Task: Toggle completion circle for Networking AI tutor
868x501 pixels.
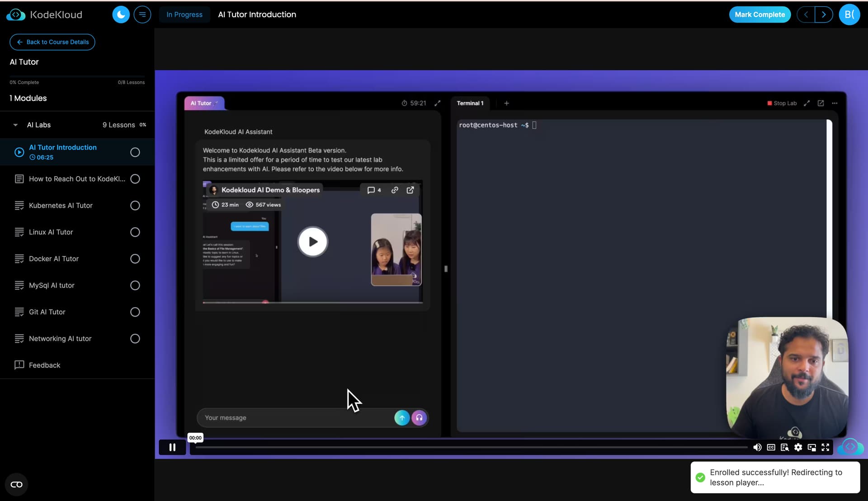Action: [135, 339]
